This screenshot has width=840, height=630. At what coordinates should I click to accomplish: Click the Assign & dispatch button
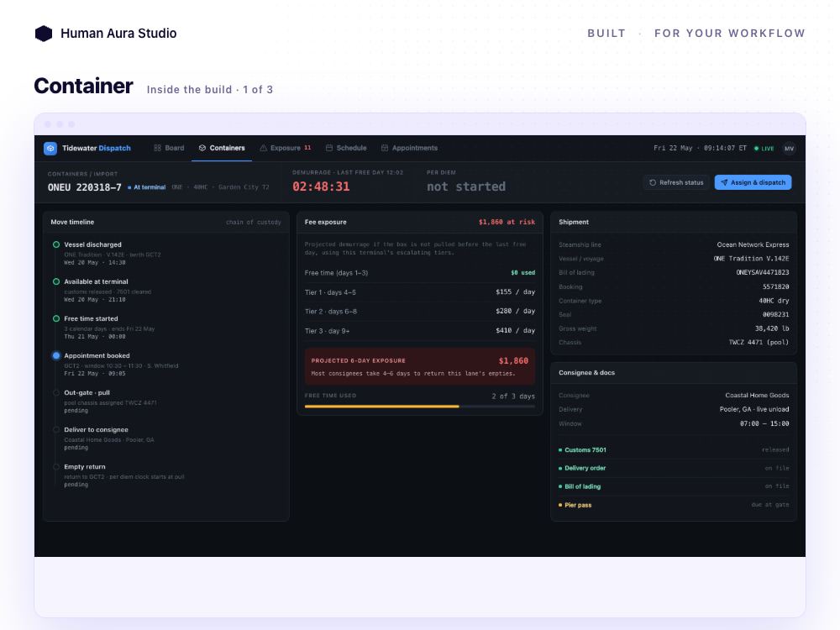(x=753, y=182)
